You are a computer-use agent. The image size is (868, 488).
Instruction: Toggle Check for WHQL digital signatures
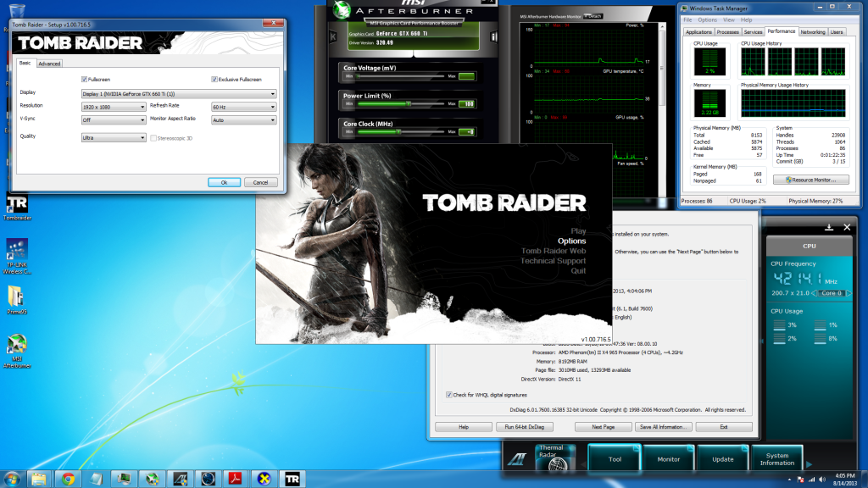point(449,395)
